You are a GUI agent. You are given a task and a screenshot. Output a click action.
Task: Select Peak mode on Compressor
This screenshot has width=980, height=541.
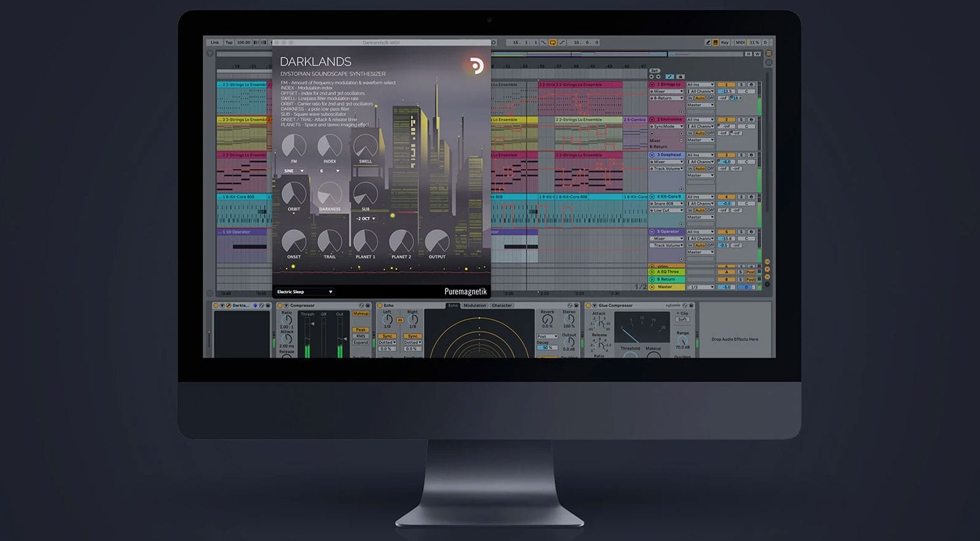(x=361, y=330)
